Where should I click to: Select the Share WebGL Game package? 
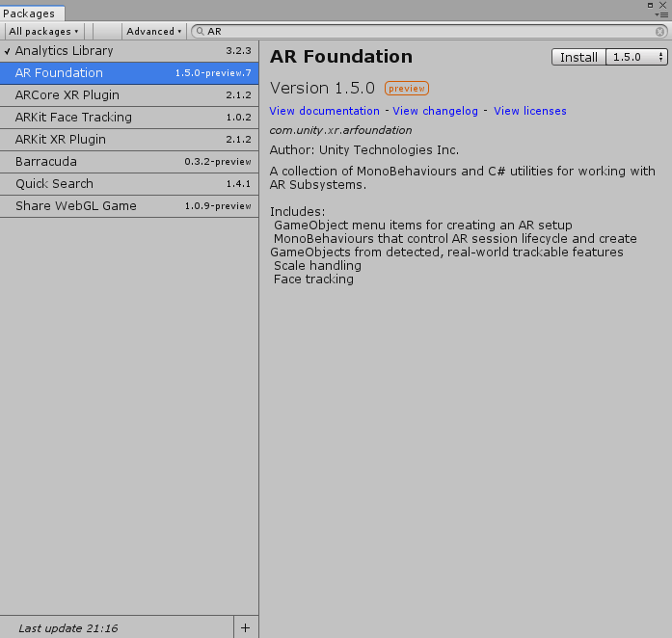[x=129, y=206]
